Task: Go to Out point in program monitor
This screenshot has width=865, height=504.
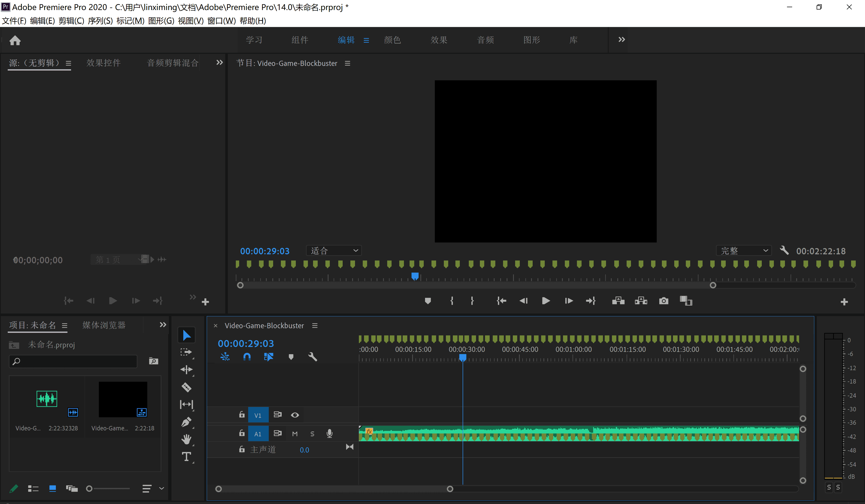Action: [x=591, y=301]
